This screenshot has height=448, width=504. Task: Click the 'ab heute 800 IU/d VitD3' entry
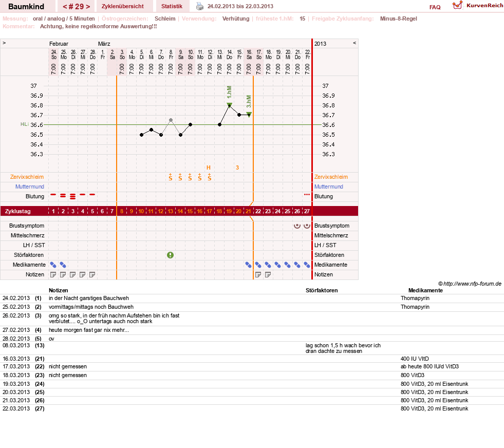(430, 366)
